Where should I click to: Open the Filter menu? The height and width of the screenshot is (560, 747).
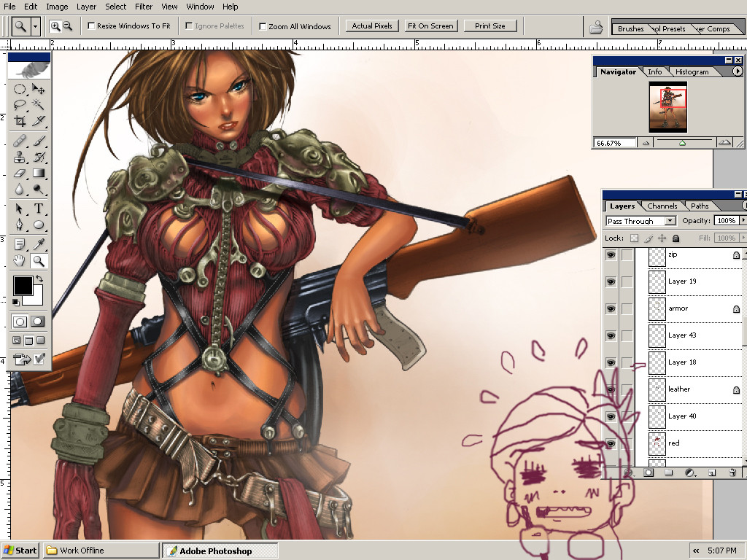coord(144,7)
